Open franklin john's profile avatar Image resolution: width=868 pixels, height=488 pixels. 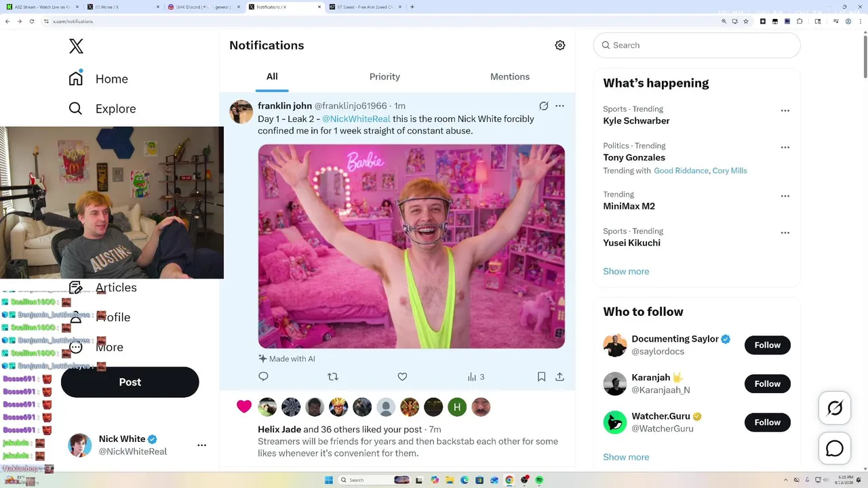[241, 112]
